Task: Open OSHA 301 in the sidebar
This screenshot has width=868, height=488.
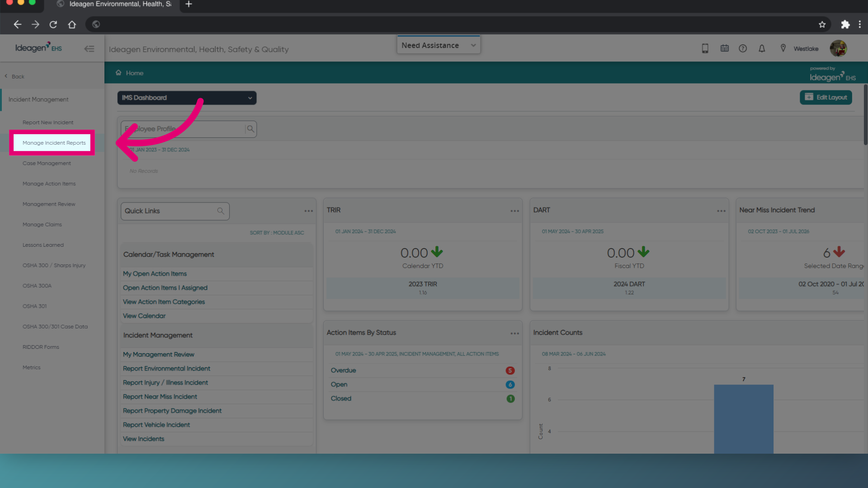Action: click(x=34, y=306)
